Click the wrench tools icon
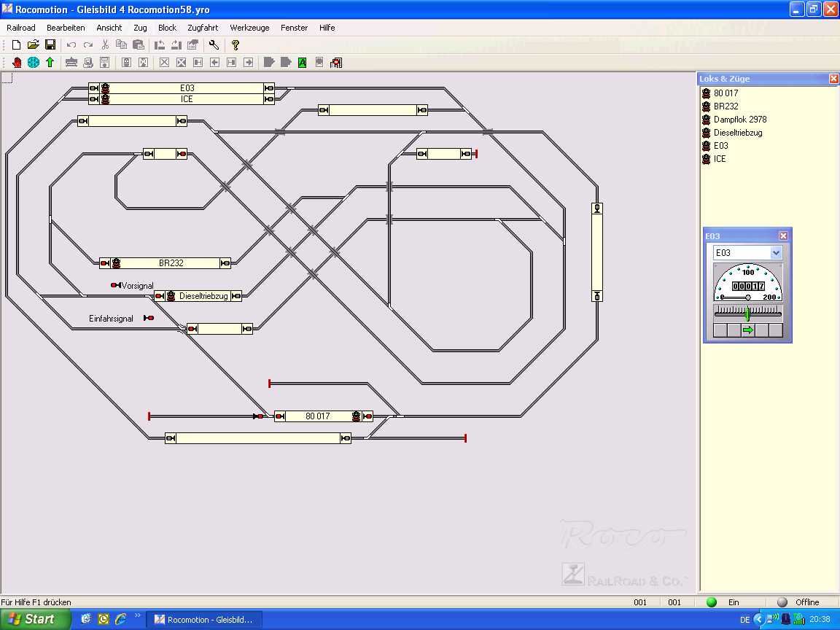 [214, 45]
